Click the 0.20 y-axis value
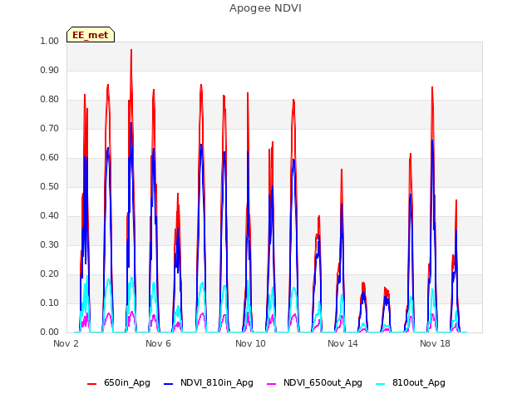This screenshot has height=399, width=532. coord(50,273)
